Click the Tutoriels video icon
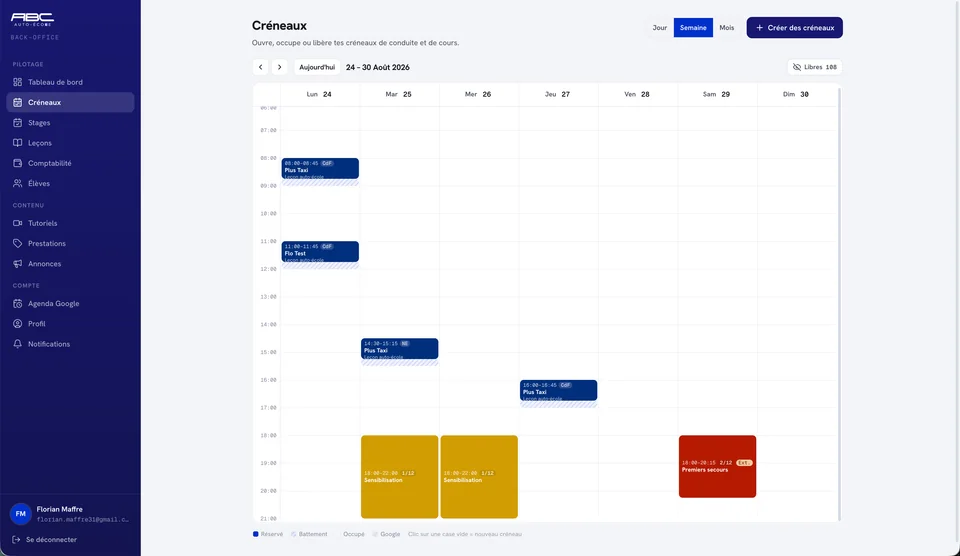This screenshot has height=556, width=960. coord(18,223)
